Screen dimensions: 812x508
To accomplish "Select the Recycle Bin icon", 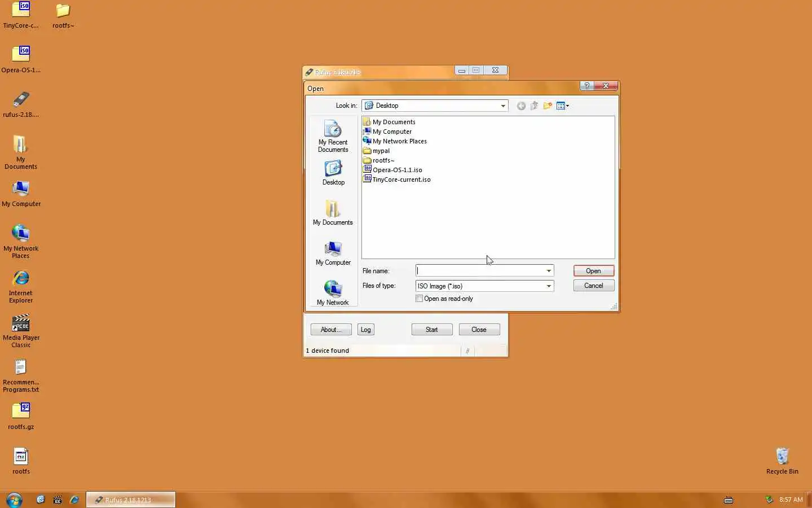I will point(782,461).
